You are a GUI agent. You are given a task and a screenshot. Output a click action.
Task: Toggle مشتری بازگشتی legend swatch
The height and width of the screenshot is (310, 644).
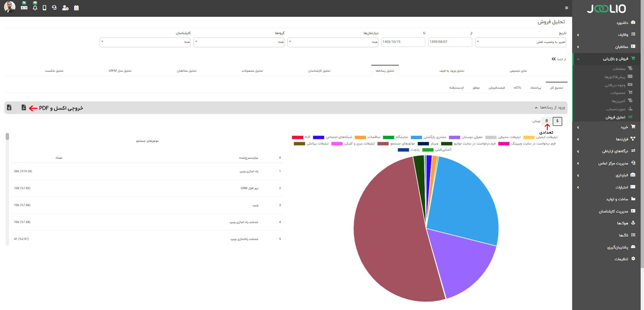click(417, 137)
